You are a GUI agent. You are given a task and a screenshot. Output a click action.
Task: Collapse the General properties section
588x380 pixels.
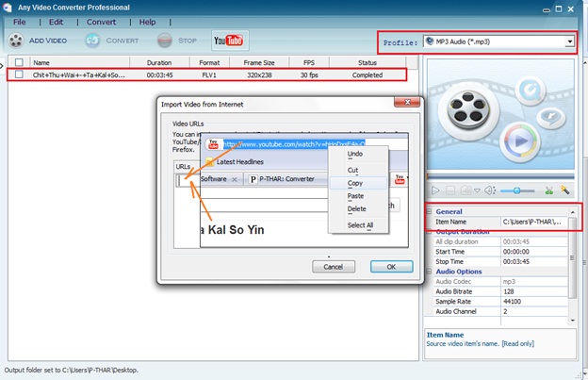coord(429,211)
